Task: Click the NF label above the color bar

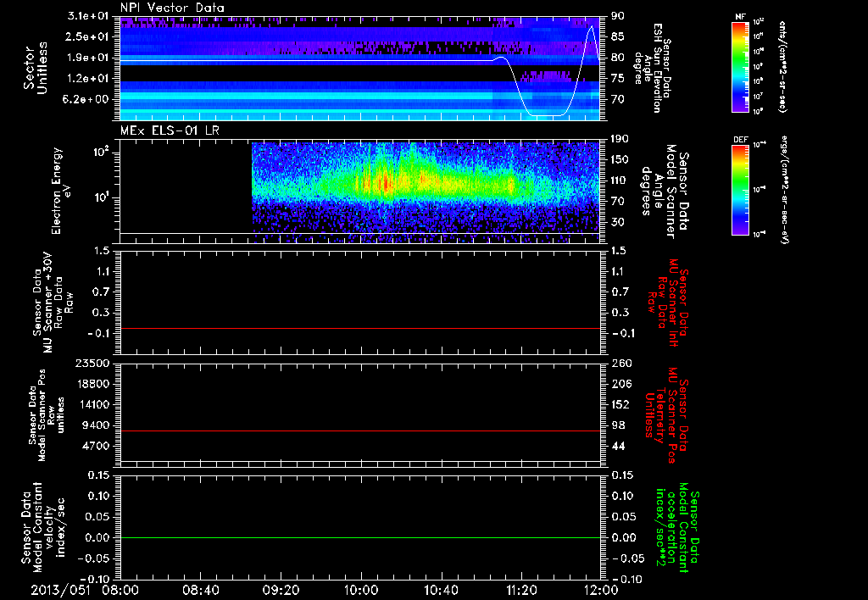Action: click(740, 17)
